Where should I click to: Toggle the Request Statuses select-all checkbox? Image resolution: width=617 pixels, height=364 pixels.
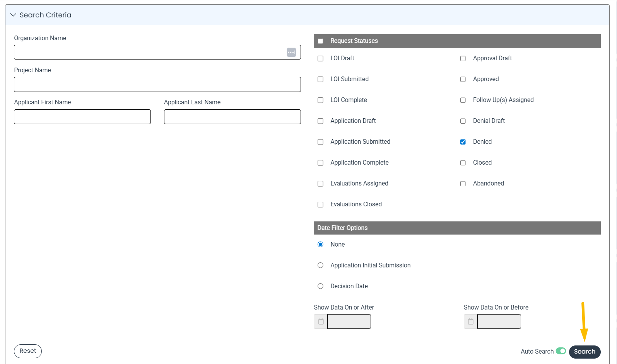click(x=320, y=41)
